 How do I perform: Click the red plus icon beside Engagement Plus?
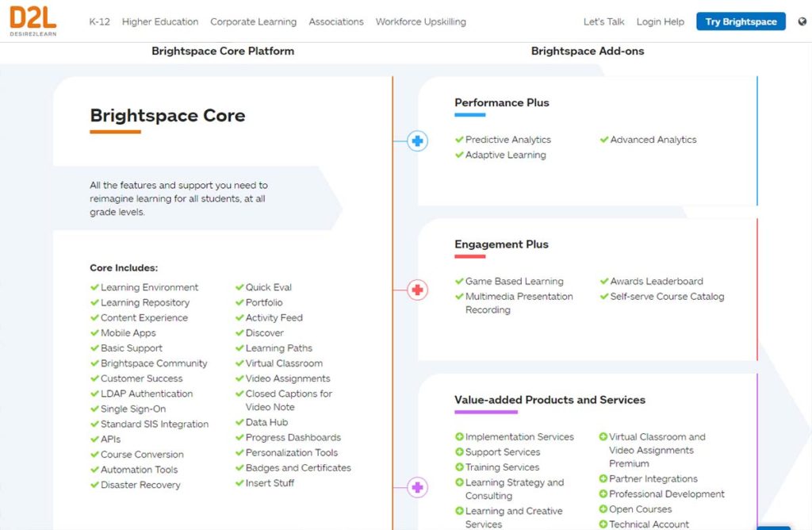pos(417,290)
